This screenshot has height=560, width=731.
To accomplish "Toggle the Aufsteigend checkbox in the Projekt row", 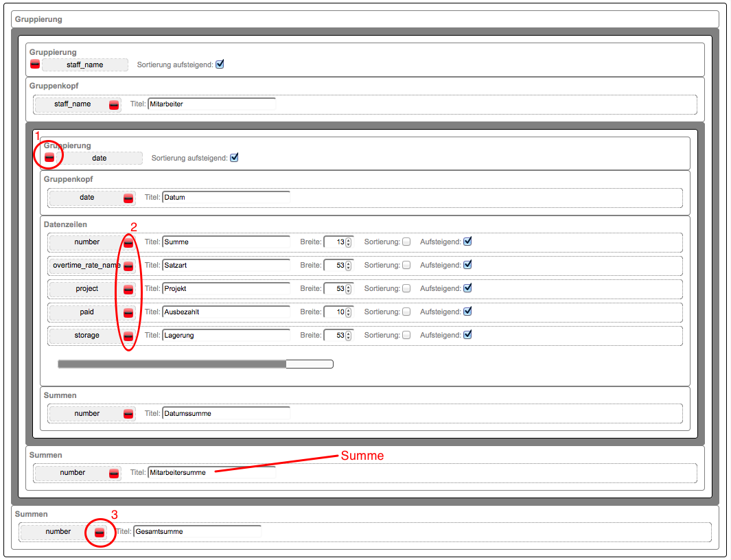I will tap(467, 288).
